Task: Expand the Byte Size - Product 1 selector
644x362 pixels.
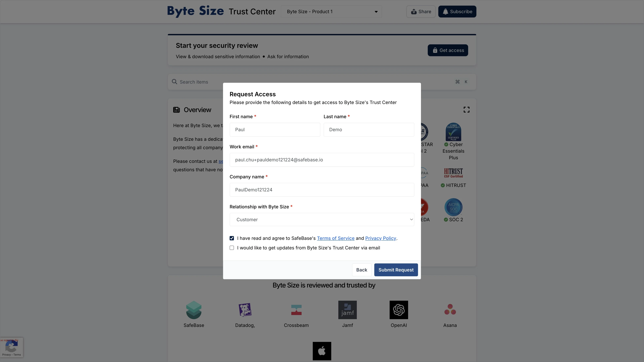Action: pos(331,12)
